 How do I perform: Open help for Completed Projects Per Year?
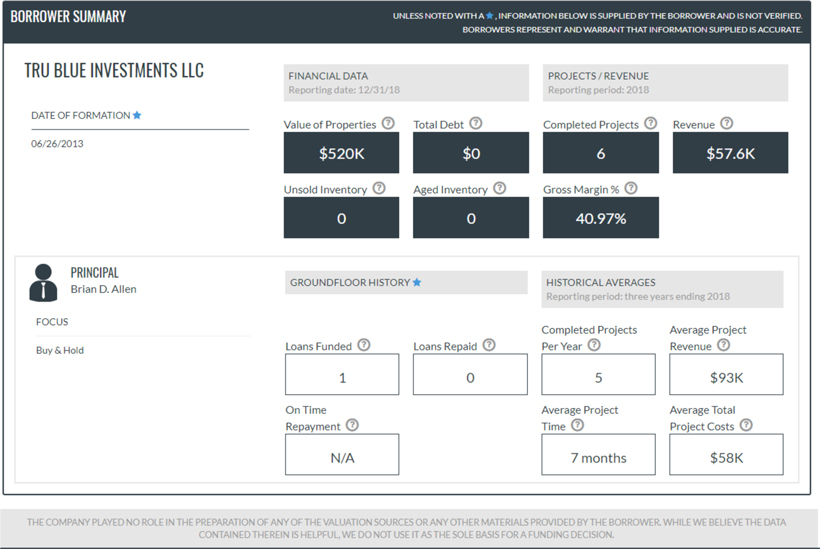click(x=594, y=345)
